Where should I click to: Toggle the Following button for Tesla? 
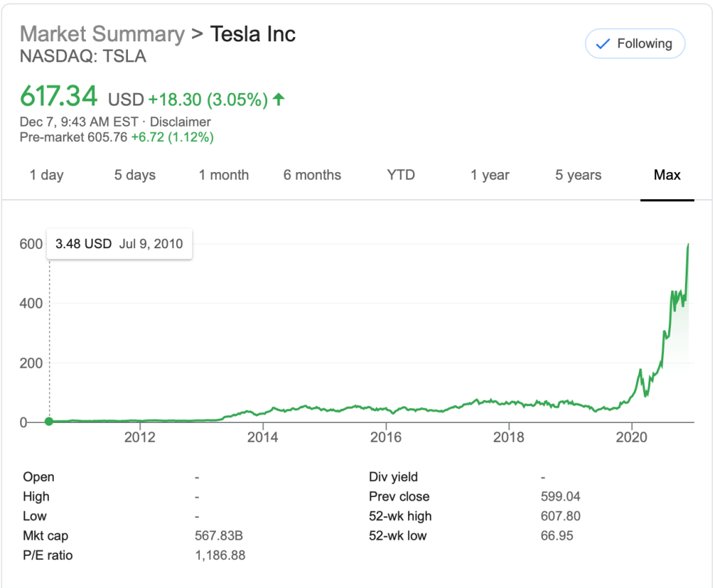635,44
